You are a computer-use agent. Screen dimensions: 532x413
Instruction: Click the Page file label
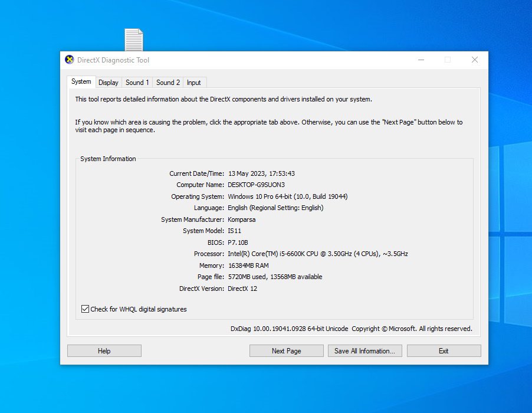(x=211, y=277)
